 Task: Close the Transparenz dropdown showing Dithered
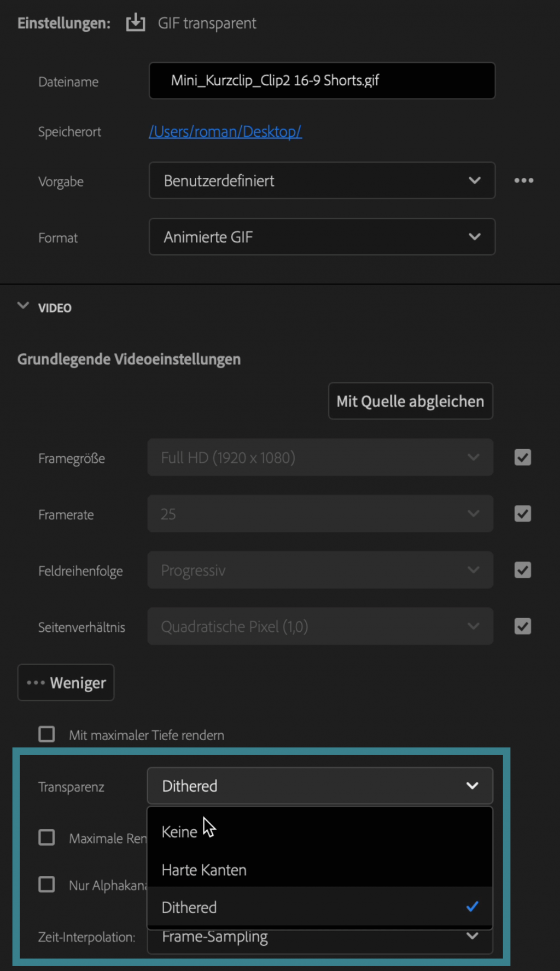(320, 786)
